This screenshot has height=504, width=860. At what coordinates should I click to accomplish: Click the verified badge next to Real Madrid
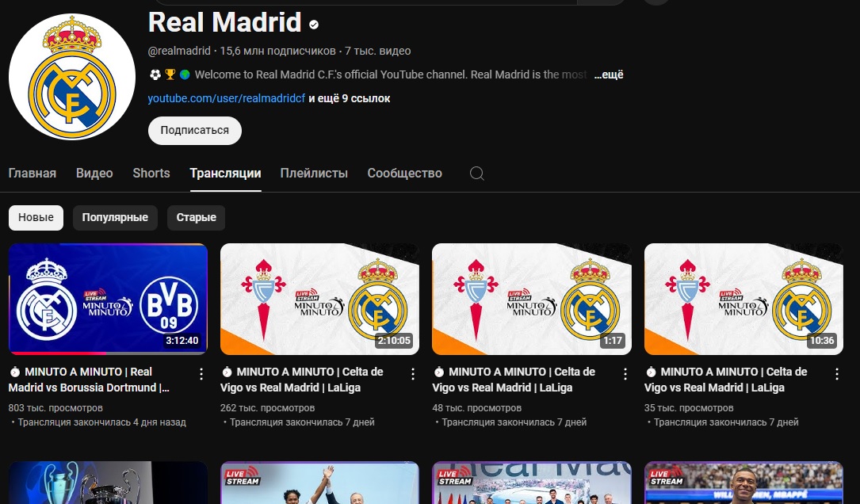[x=314, y=25]
